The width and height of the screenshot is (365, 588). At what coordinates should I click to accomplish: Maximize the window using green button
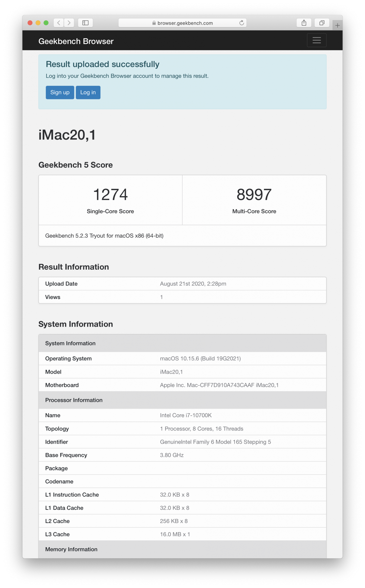click(x=46, y=23)
